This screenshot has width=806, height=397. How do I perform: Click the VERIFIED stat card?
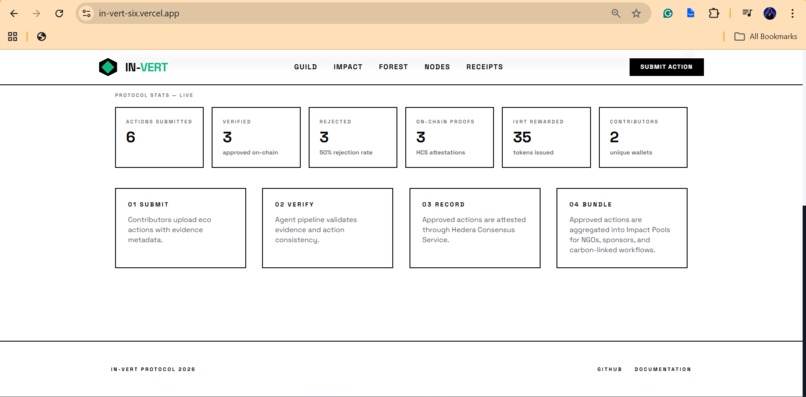pyautogui.click(x=256, y=137)
